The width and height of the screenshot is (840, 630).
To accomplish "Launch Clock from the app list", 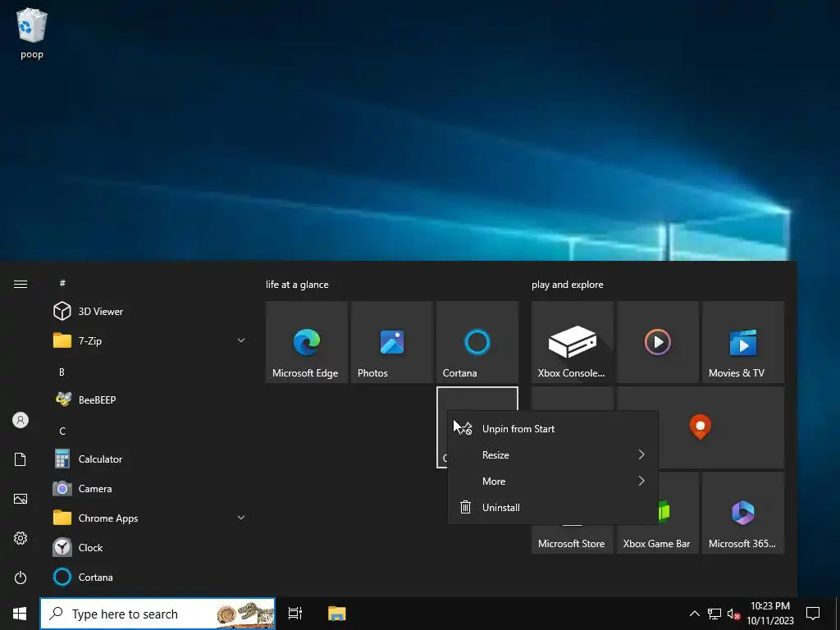I will click(149, 547).
